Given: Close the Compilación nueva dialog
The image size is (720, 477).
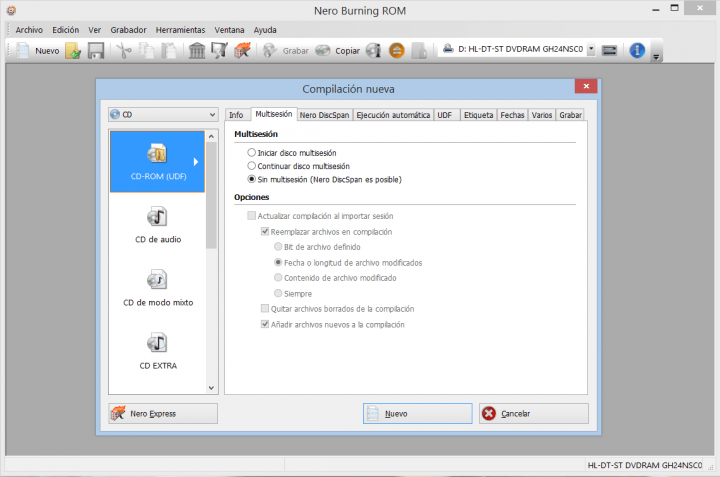Looking at the screenshot, I should click(586, 86).
